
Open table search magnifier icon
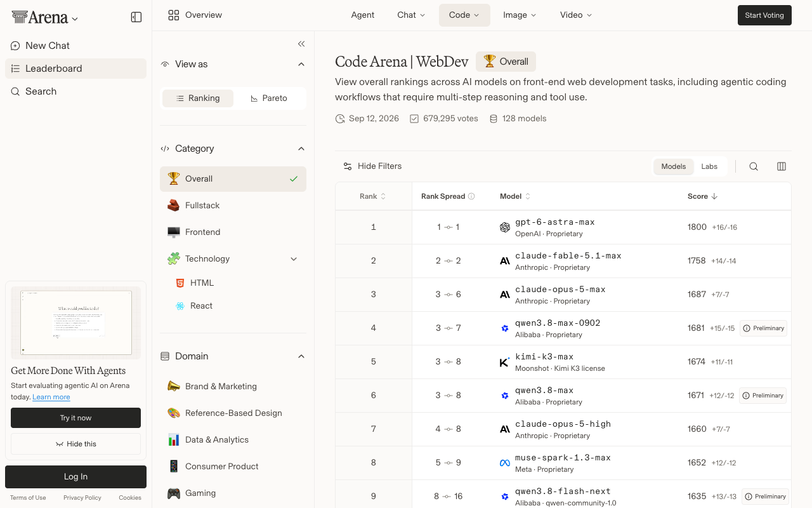pos(754,166)
